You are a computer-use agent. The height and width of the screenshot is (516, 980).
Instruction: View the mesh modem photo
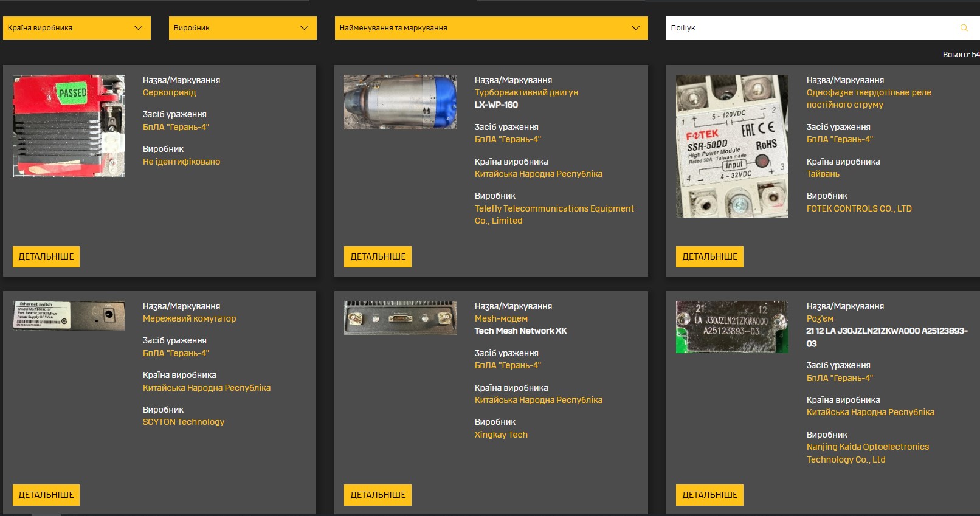[x=400, y=318]
